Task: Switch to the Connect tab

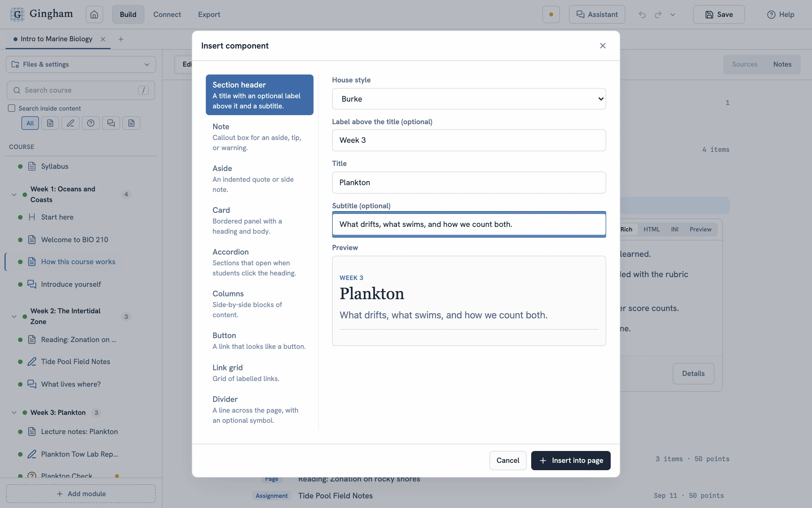Action: tap(167, 14)
